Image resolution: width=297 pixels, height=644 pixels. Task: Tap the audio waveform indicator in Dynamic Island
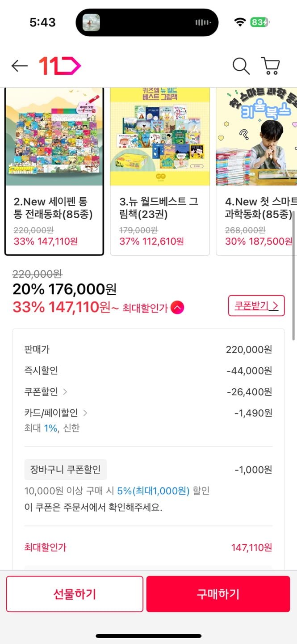pyautogui.click(x=203, y=22)
